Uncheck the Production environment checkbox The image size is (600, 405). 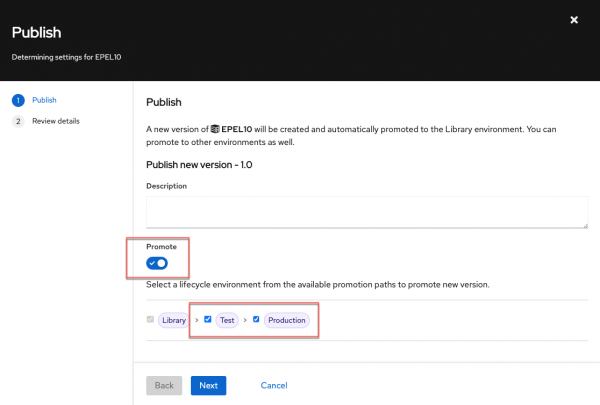point(256,319)
